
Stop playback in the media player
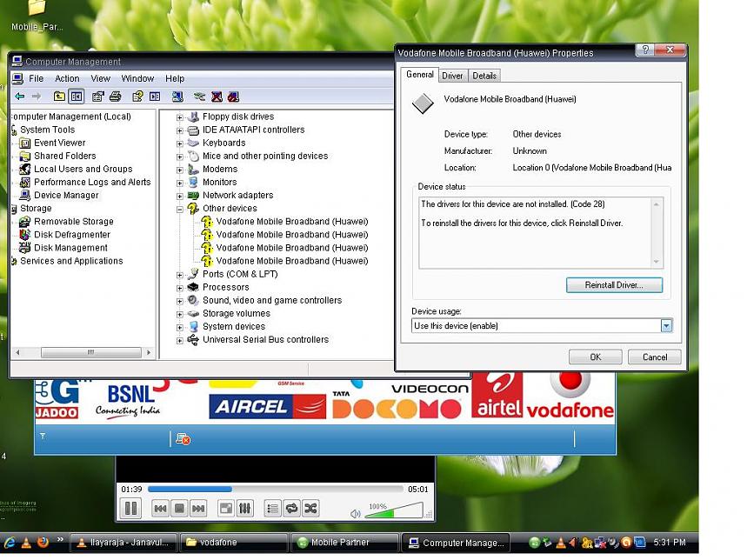[179, 509]
